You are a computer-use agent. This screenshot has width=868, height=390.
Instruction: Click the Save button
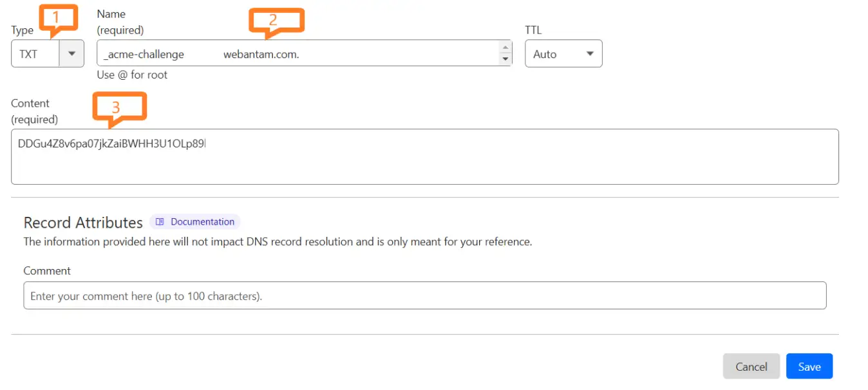pos(809,366)
